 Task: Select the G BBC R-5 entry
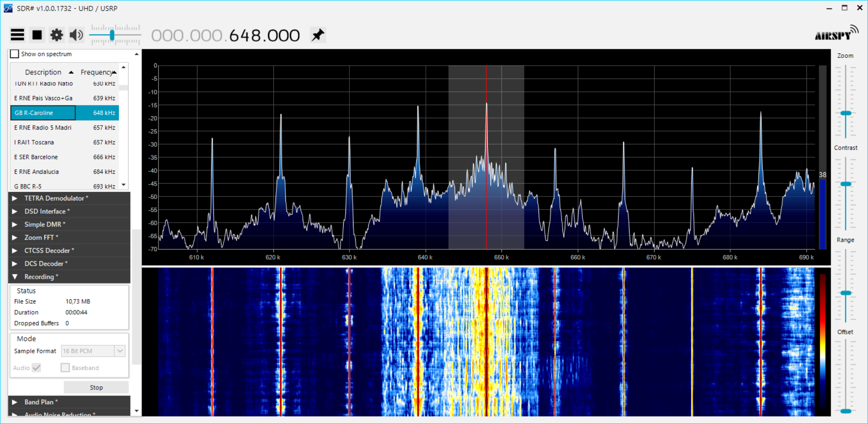(x=65, y=186)
